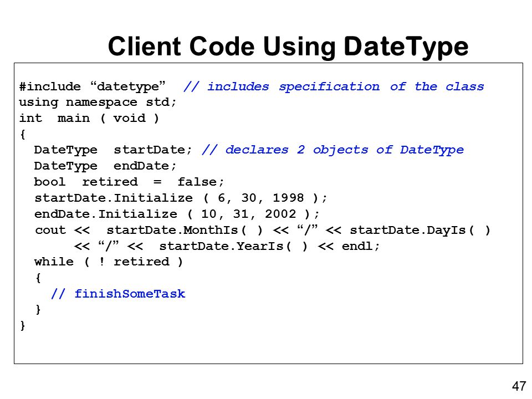The image size is (532, 399).
Task: Click "startDate.YearIs( )" in the code
Action: [x=233, y=246]
